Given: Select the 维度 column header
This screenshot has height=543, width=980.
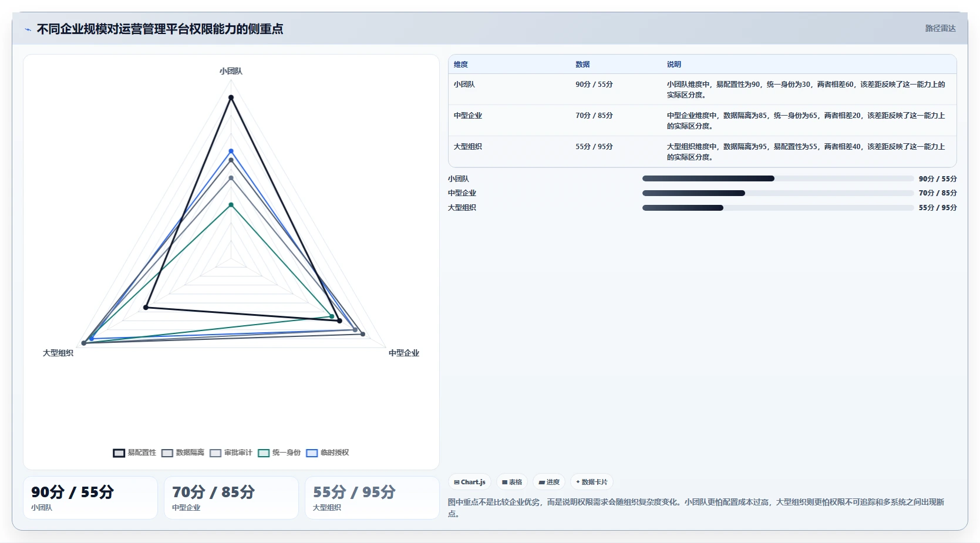Looking at the screenshot, I should pos(461,65).
